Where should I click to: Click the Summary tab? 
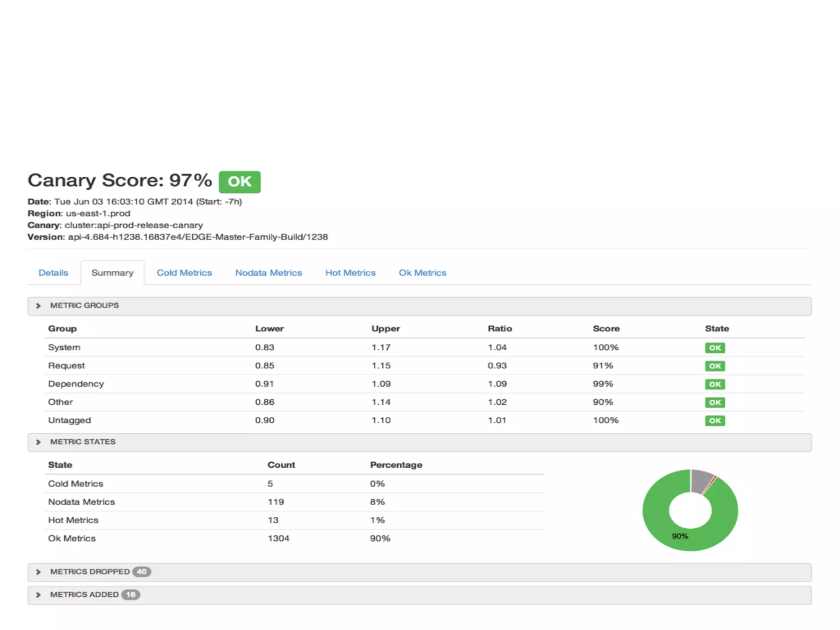[112, 273]
